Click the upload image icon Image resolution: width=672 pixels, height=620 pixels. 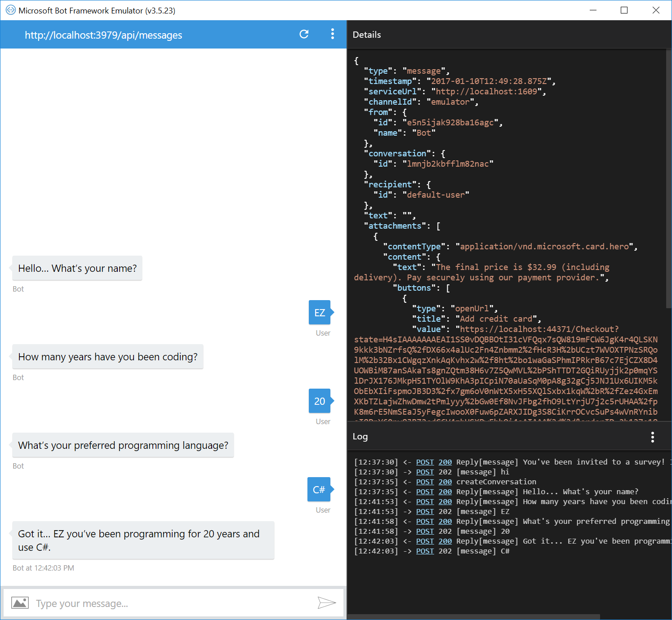[20, 603]
